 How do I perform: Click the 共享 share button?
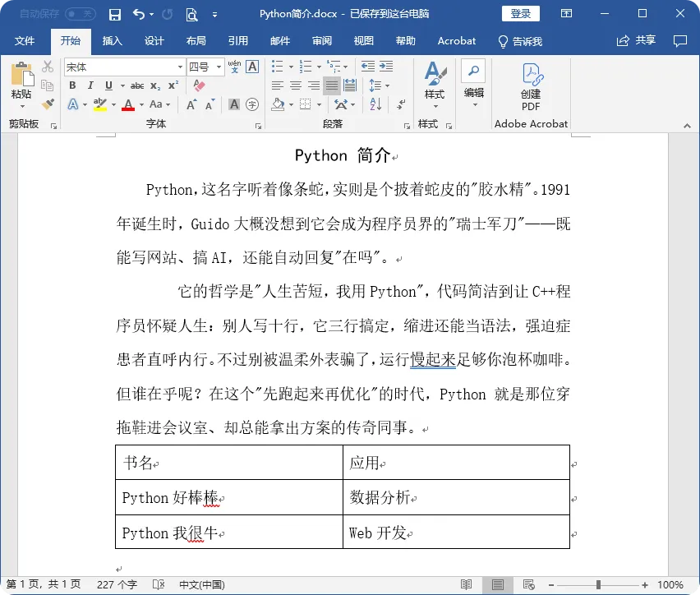(x=636, y=40)
